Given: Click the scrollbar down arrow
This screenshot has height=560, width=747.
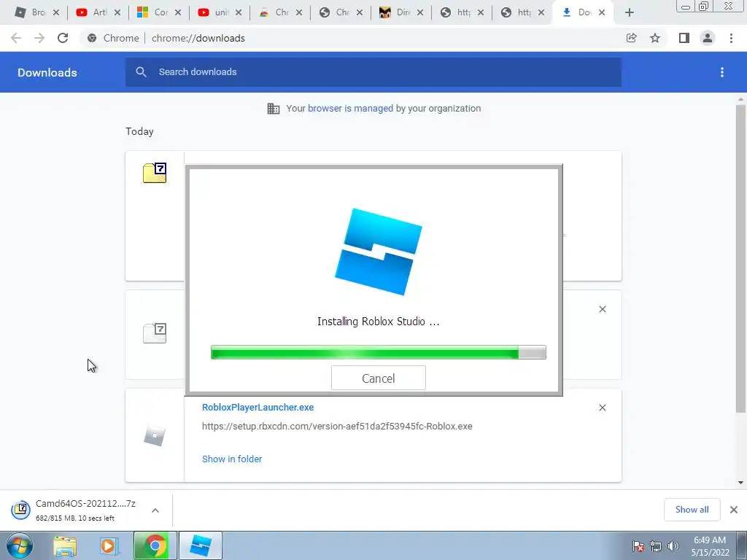Looking at the screenshot, I should (x=740, y=483).
